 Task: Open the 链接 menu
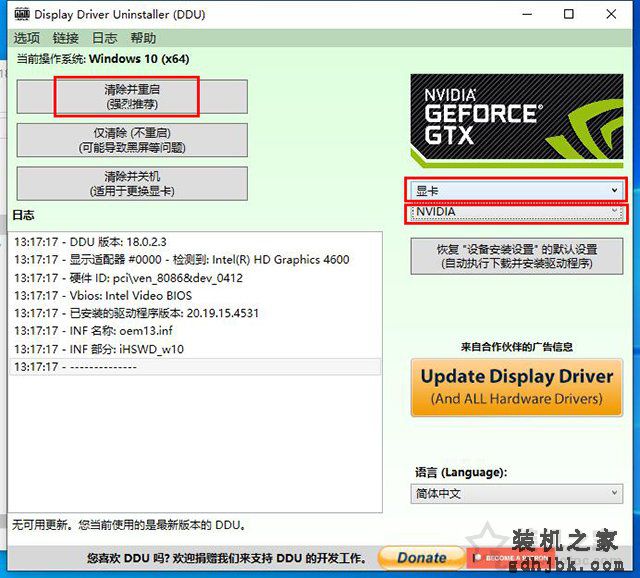65,38
